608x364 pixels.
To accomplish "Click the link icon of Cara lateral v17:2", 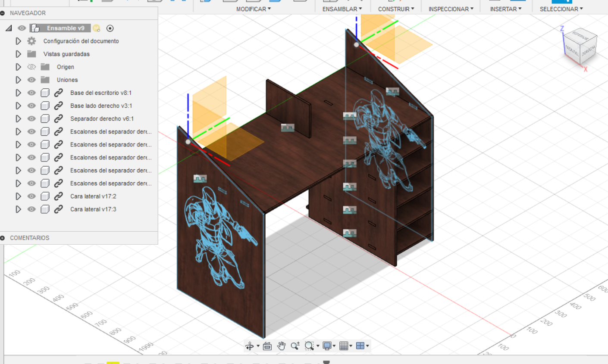I will point(59,196).
